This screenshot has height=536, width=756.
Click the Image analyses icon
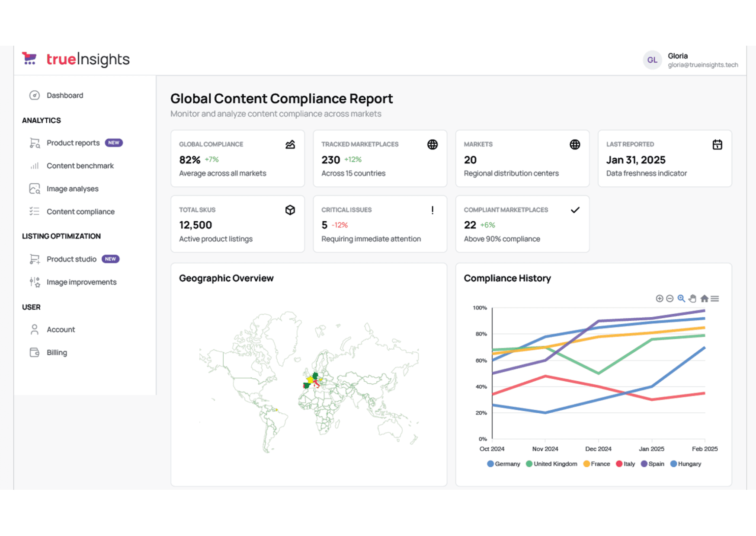(35, 189)
